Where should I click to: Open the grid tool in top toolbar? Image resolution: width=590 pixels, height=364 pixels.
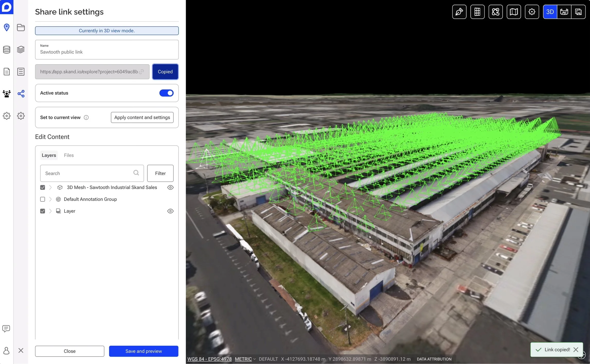pos(477,12)
